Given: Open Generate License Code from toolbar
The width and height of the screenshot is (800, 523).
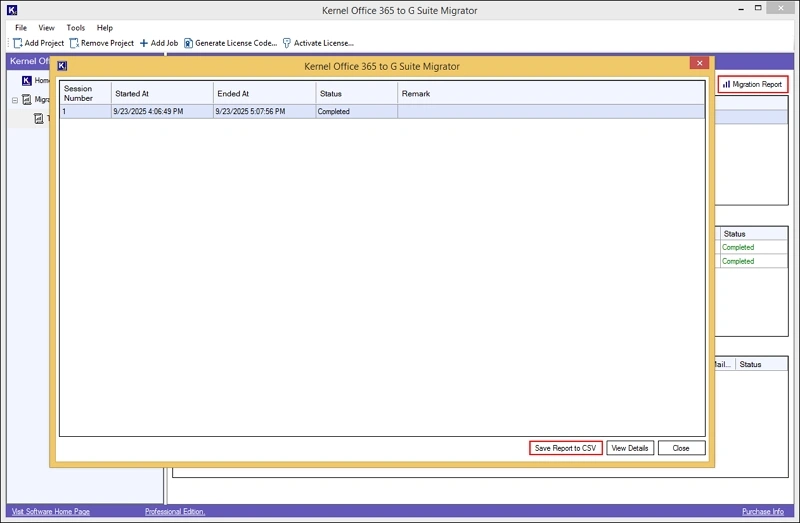Looking at the screenshot, I should [188, 43].
